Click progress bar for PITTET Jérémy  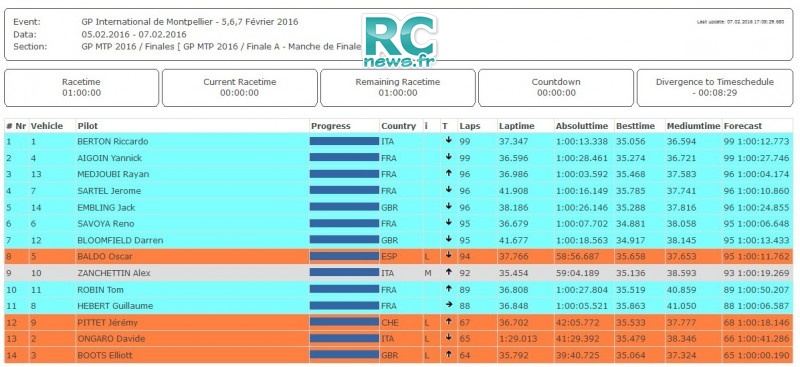pos(344,322)
